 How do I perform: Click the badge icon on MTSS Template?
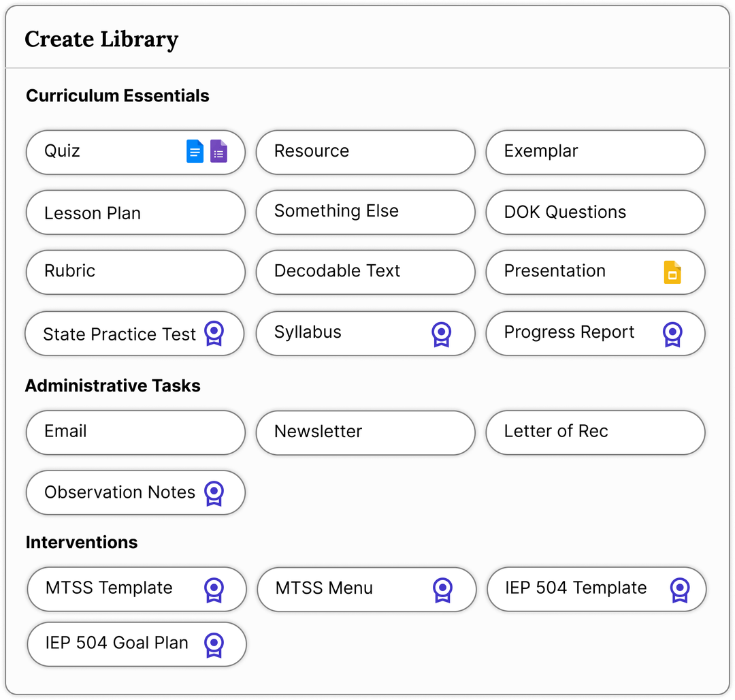pos(216,589)
